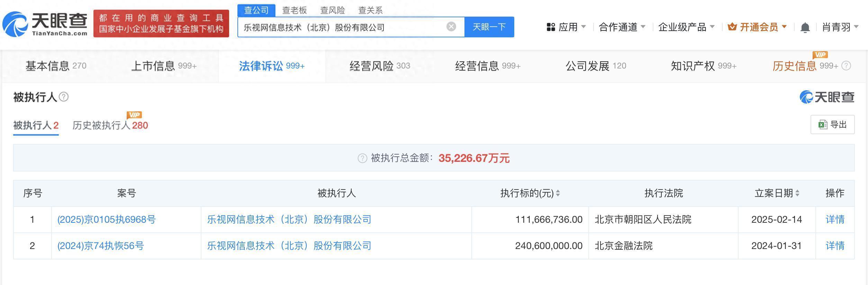This screenshot has height=285, width=868.
Task: Open case link (2025)京0105执6968号
Action: click(x=106, y=220)
